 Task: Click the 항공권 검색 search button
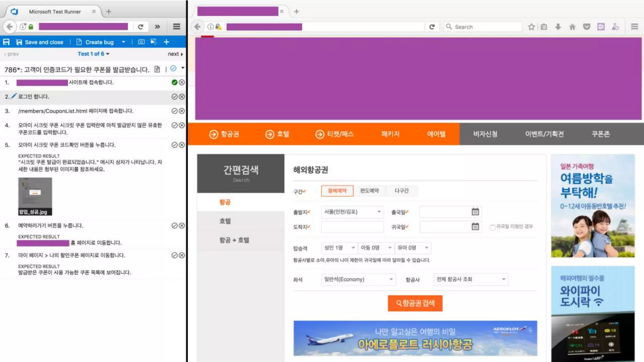point(415,303)
